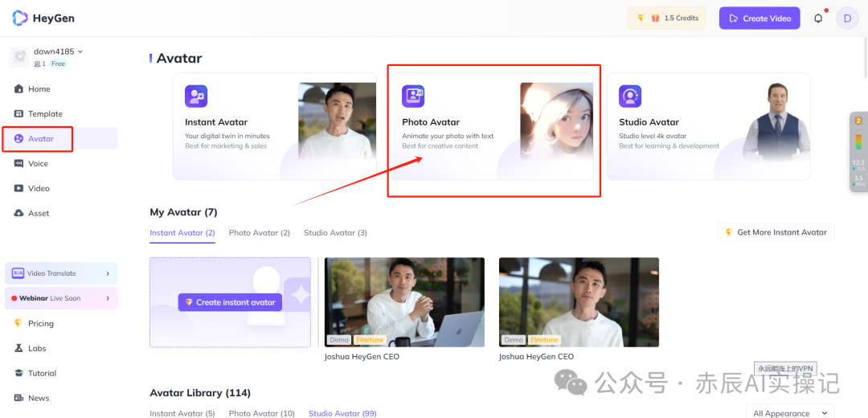This screenshot has height=418, width=868.
Task: Click the Studio Avatar card icon
Action: coord(630,96)
